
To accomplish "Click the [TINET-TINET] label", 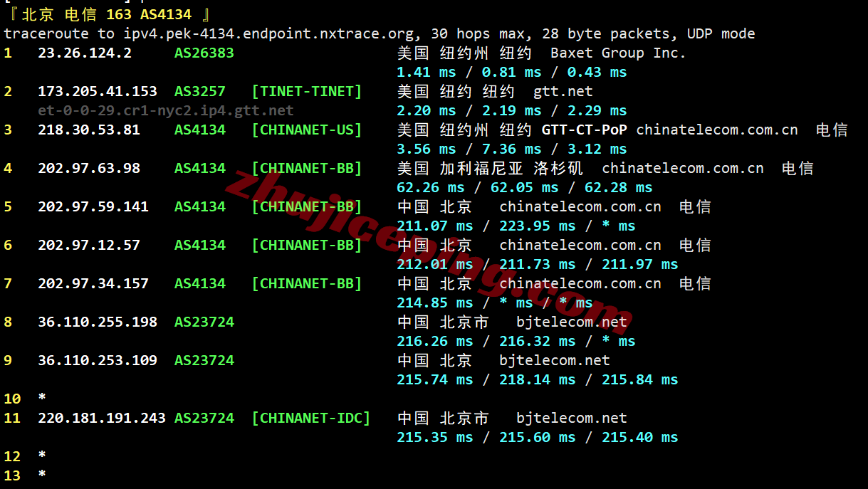I will click(x=307, y=91).
